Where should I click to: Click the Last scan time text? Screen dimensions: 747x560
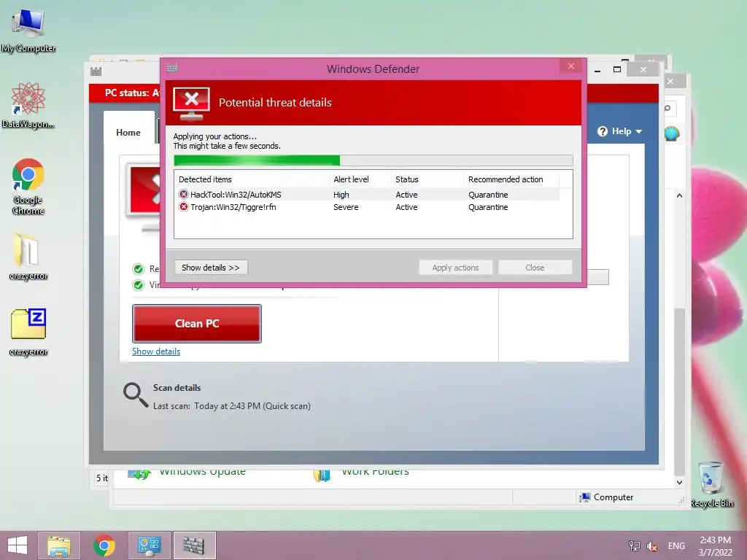[231, 406]
